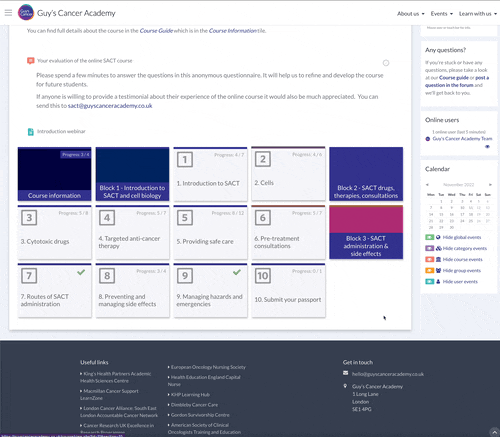The width and height of the screenshot is (500, 437).
Task: Go to previous month in calendar
Action: (427, 185)
